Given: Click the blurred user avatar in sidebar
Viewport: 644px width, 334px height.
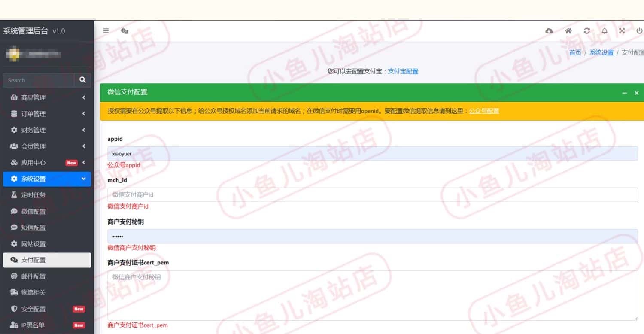Looking at the screenshot, I should click(x=14, y=54).
